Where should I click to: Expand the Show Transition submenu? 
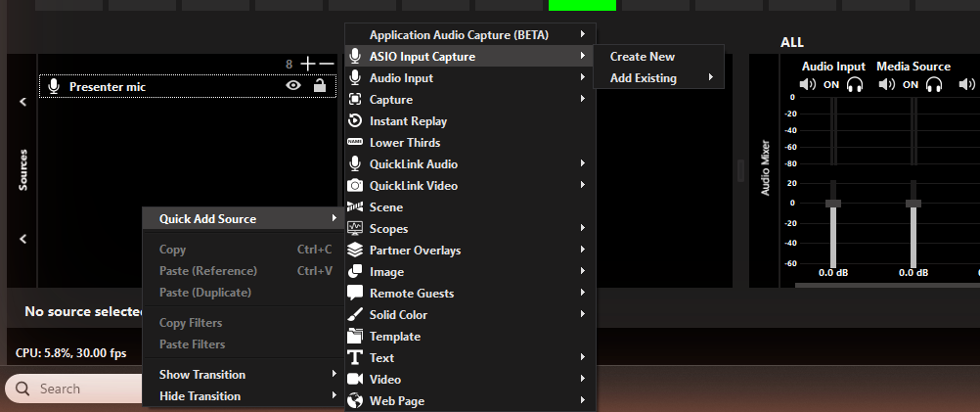pos(334,375)
